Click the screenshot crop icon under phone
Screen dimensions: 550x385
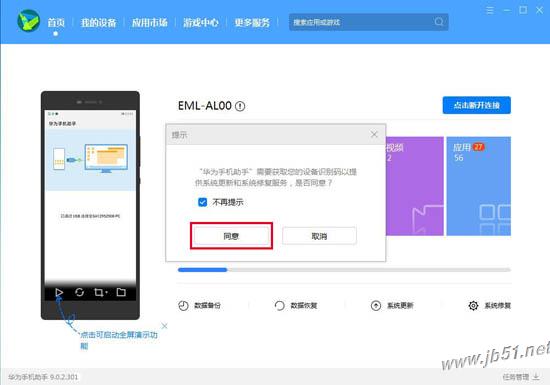point(100,292)
